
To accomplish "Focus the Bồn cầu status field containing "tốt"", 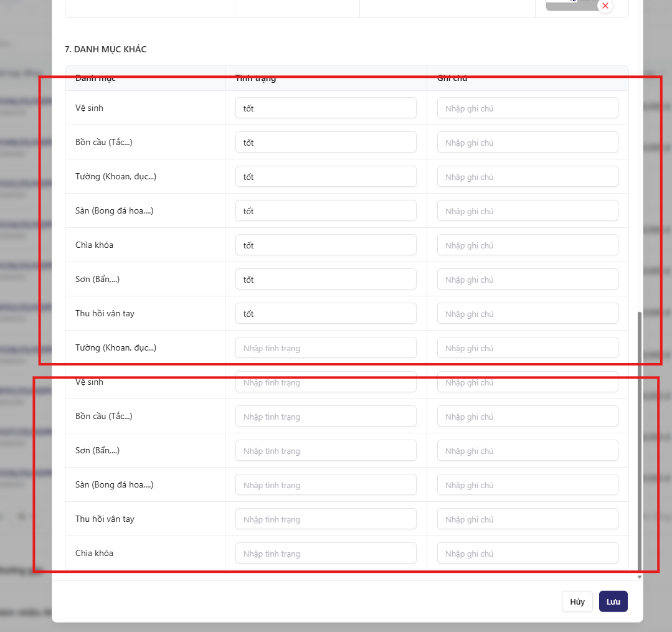I will [326, 143].
